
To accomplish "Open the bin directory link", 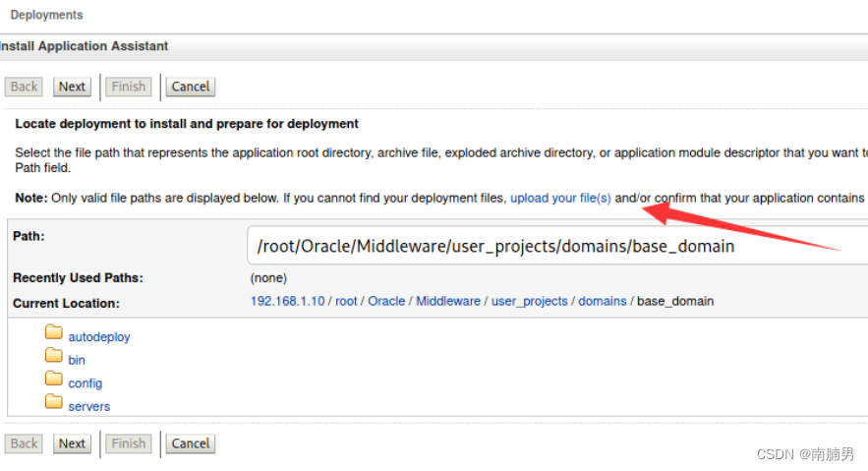I will click(77, 360).
